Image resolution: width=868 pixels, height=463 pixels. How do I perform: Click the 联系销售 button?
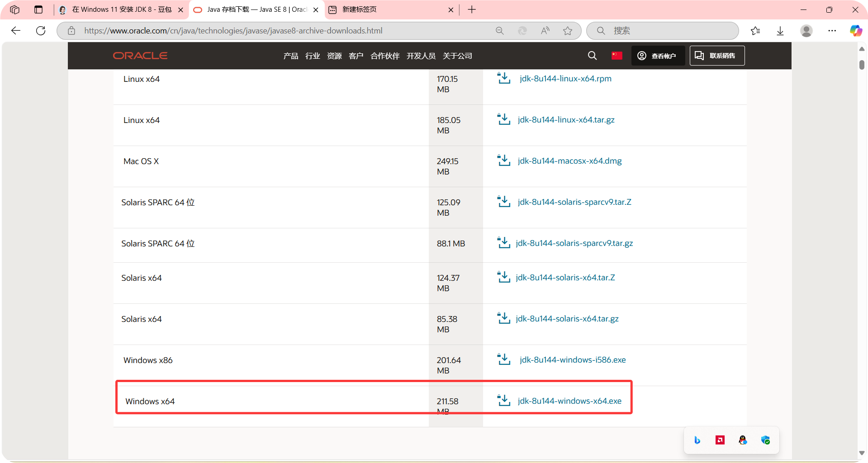point(717,56)
